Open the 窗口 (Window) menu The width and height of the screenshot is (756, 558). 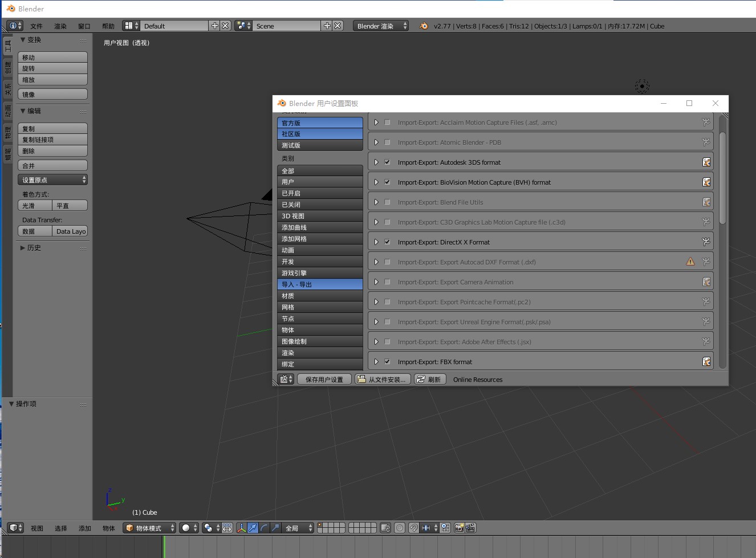pos(84,26)
